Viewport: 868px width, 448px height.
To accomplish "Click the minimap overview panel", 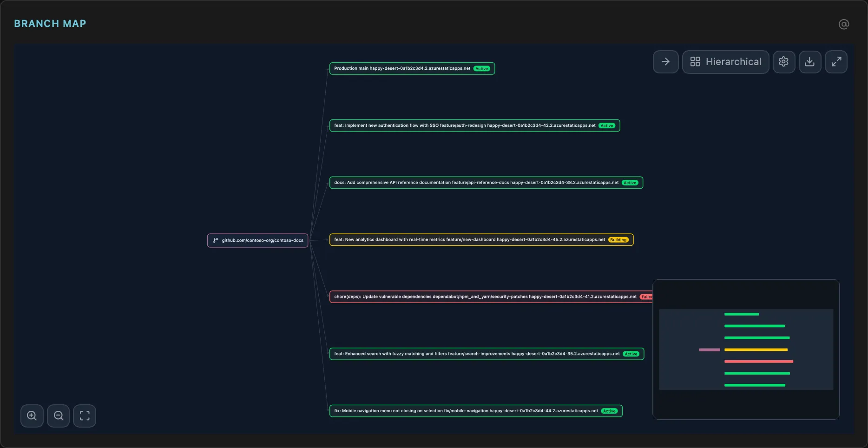I will pyautogui.click(x=746, y=349).
